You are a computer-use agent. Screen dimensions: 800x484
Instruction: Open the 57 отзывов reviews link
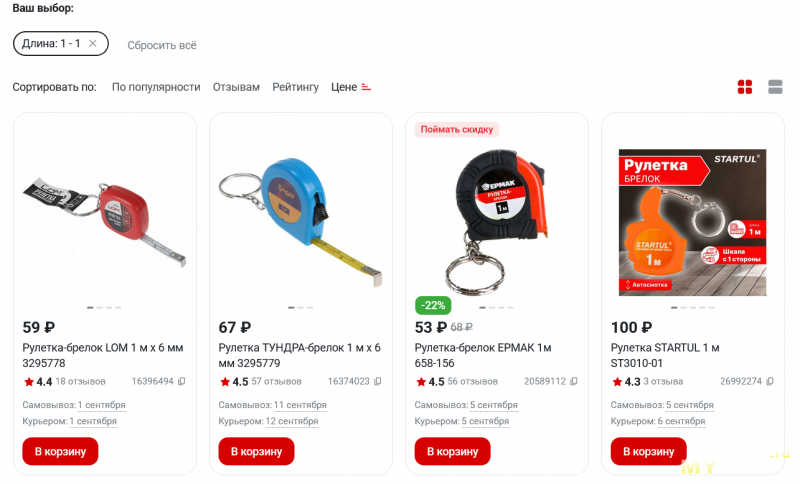(x=277, y=381)
